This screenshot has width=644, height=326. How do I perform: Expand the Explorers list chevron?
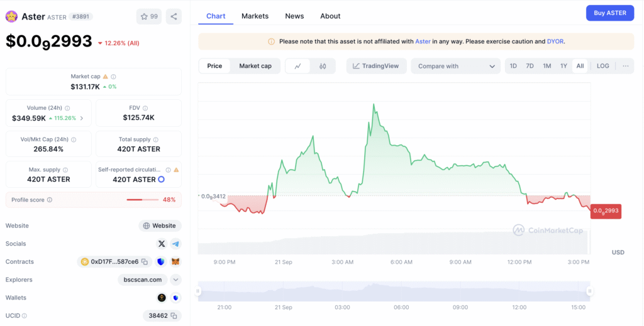[x=175, y=280]
